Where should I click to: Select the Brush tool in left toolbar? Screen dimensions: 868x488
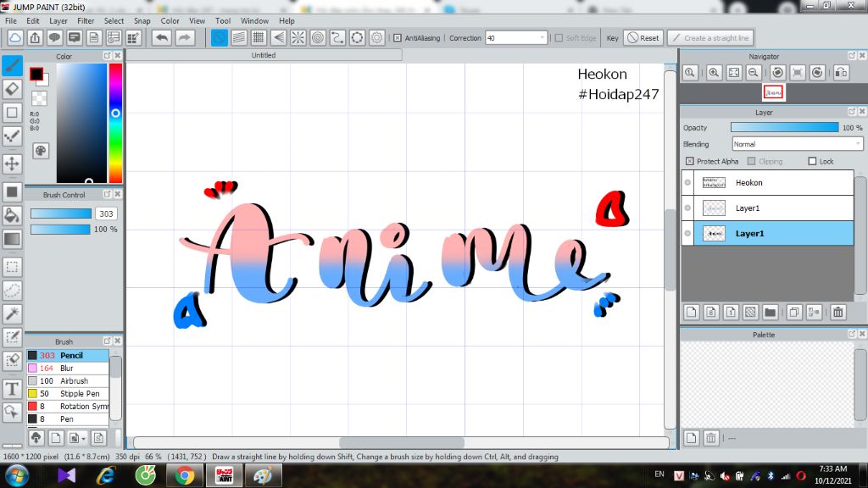[x=12, y=65]
